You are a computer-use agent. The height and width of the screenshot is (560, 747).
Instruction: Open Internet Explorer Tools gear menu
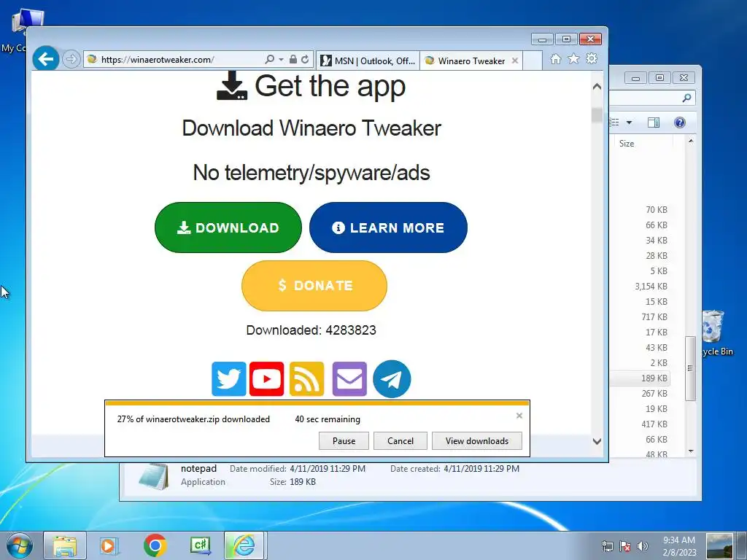592,58
